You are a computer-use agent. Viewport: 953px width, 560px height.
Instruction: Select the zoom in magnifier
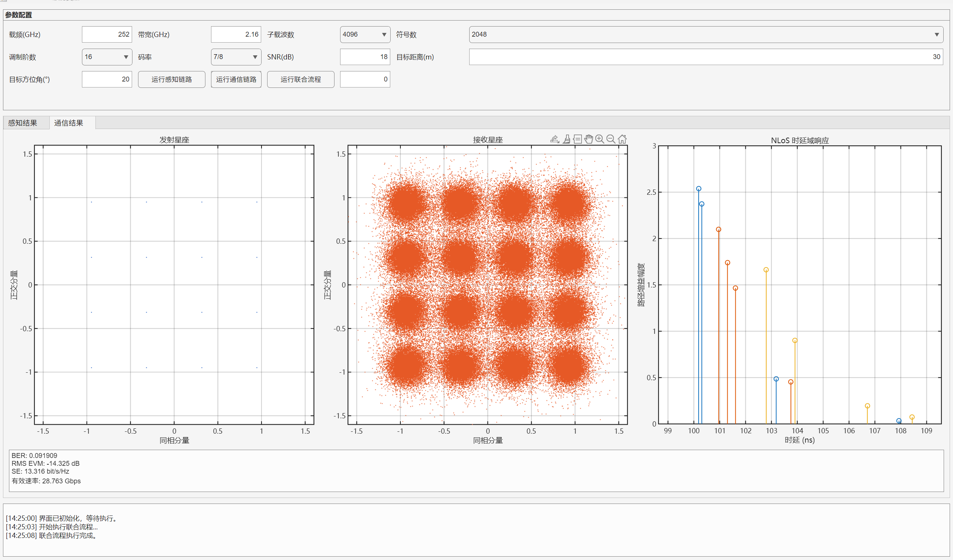(x=599, y=139)
